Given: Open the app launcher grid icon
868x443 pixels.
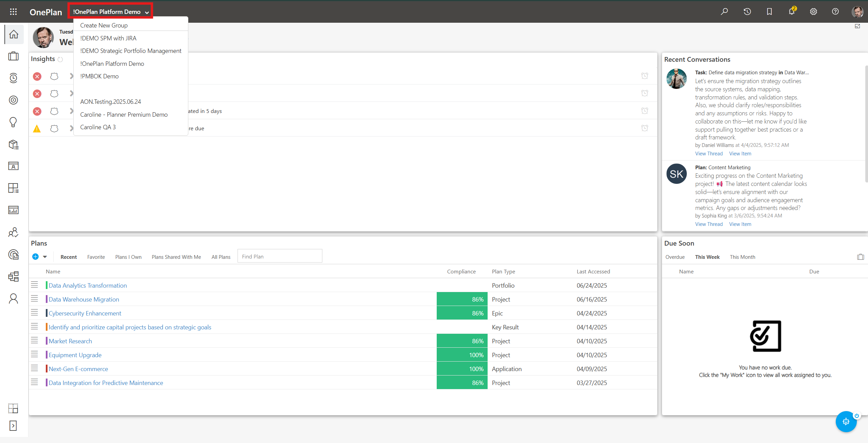Looking at the screenshot, I should point(13,12).
